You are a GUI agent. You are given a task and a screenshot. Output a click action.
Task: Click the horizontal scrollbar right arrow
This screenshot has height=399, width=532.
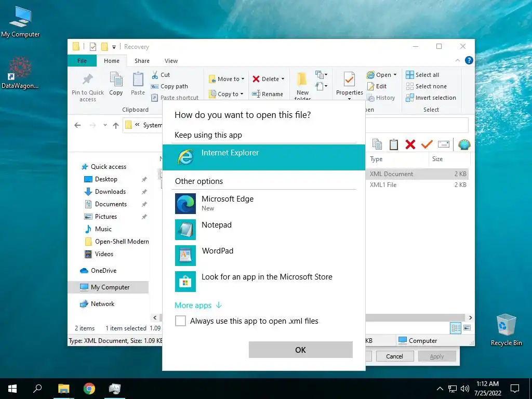pyautogui.click(x=470, y=317)
